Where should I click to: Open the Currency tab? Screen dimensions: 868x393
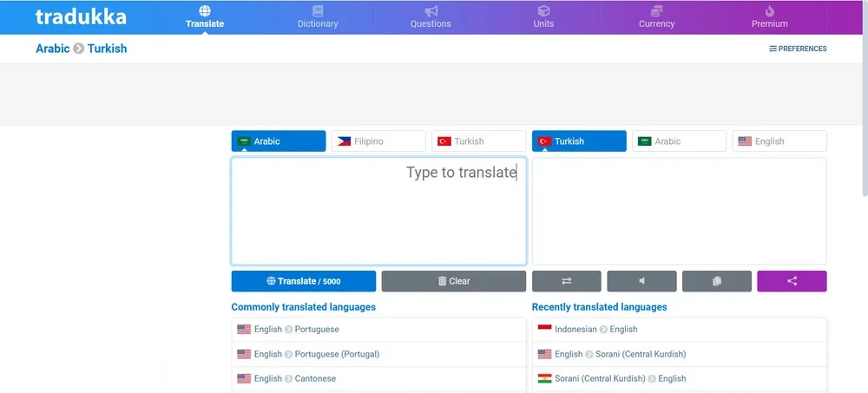point(656,17)
